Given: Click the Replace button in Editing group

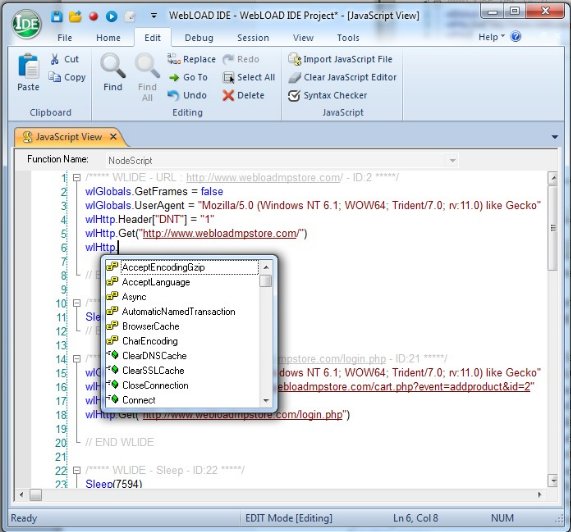Looking at the screenshot, I should [x=192, y=59].
